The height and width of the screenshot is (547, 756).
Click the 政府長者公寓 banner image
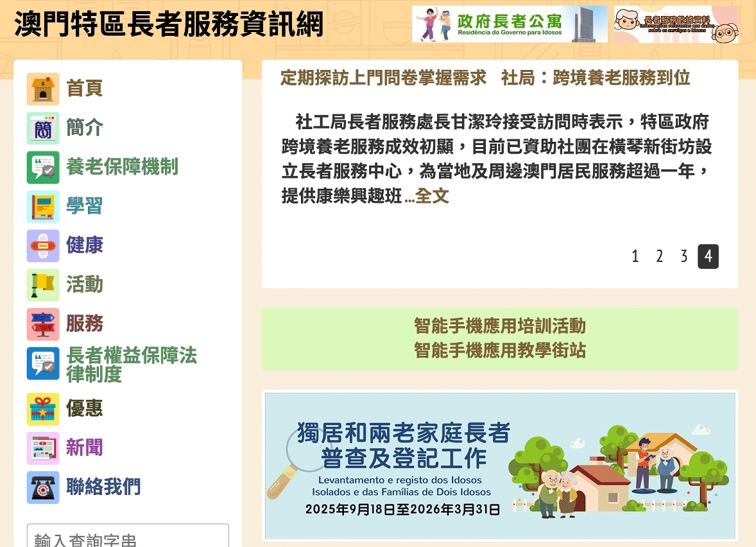510,24
